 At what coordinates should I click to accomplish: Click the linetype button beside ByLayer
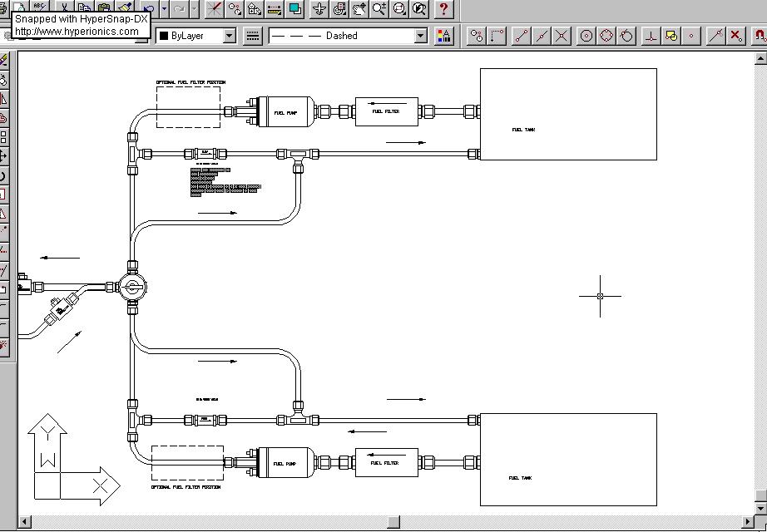pyautogui.click(x=253, y=36)
